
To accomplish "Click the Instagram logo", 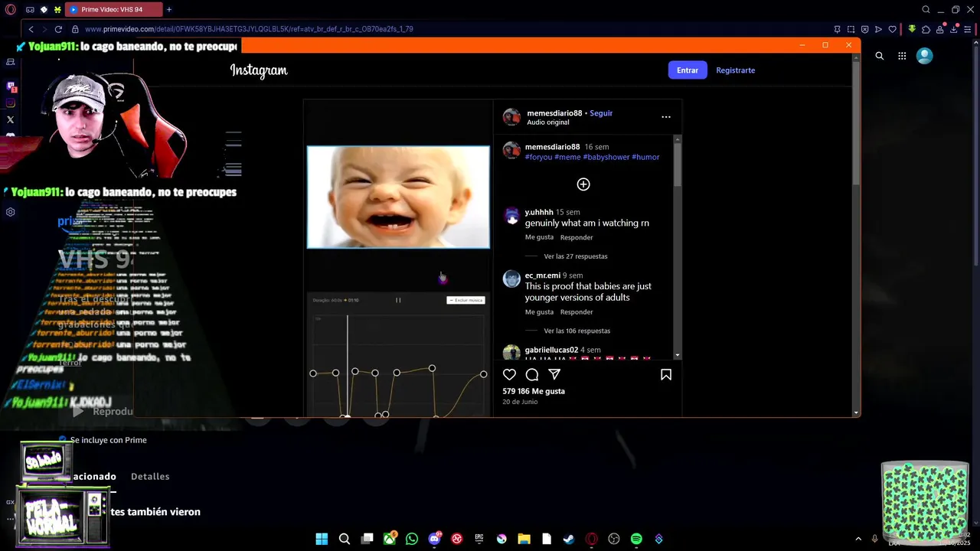I will click(x=259, y=70).
